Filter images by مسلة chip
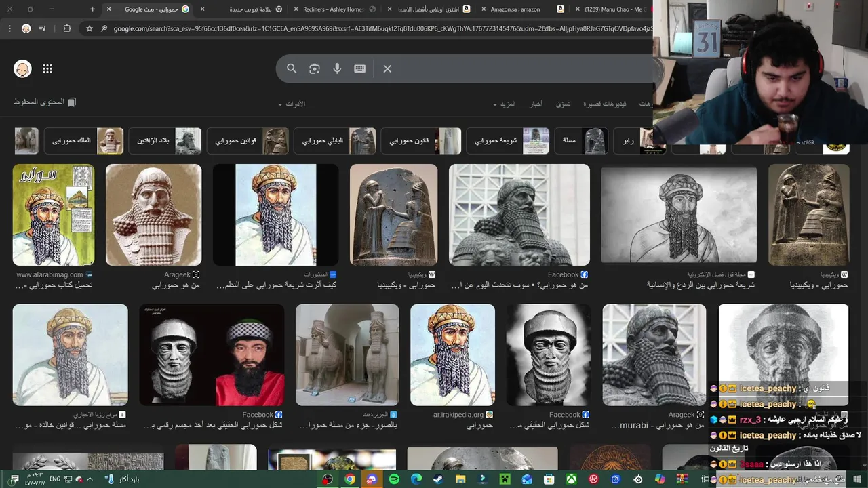Viewport: 868px width, 488px height. (581, 141)
